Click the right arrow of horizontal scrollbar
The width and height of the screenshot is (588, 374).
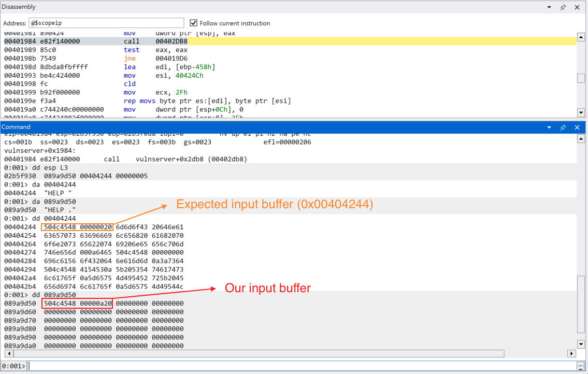[571, 353]
